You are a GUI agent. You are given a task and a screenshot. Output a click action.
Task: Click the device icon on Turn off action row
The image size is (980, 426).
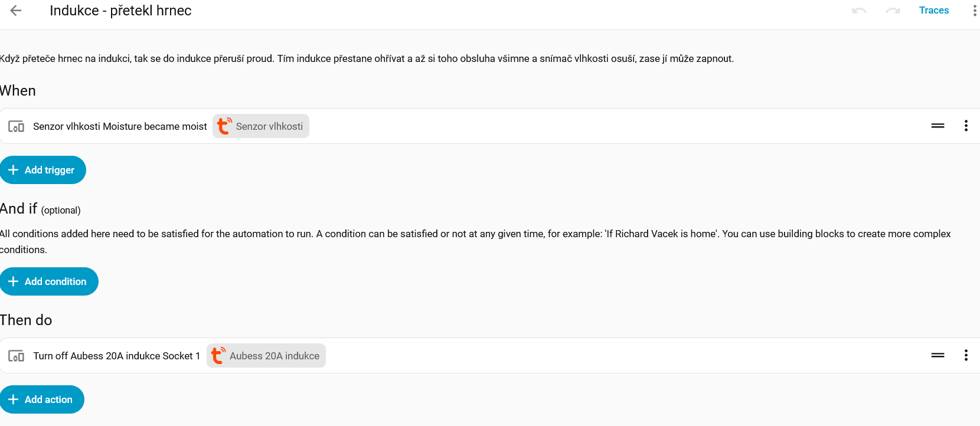tap(16, 356)
